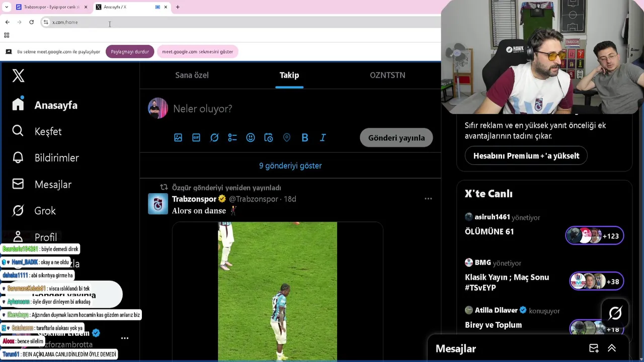The image size is (644, 362).
Task: Open browser apps grid icon
Action: (7, 35)
